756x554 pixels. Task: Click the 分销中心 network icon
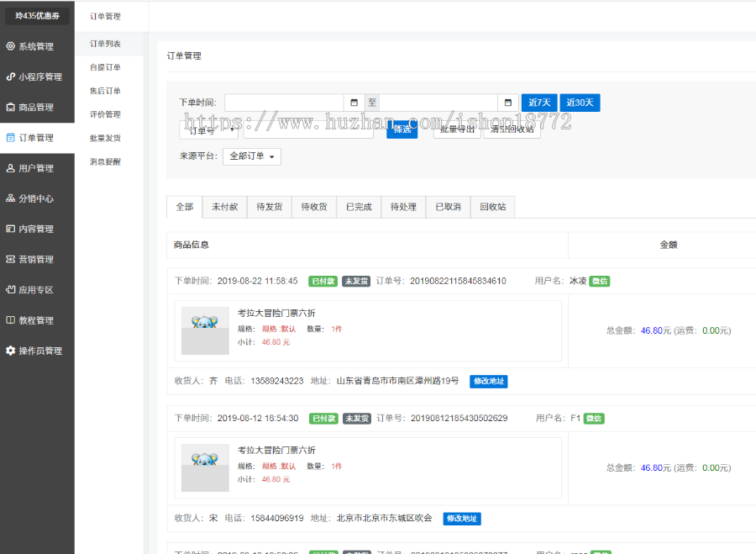click(12, 198)
